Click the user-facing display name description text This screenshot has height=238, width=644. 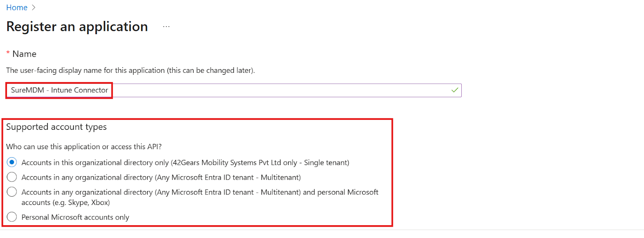pos(130,70)
